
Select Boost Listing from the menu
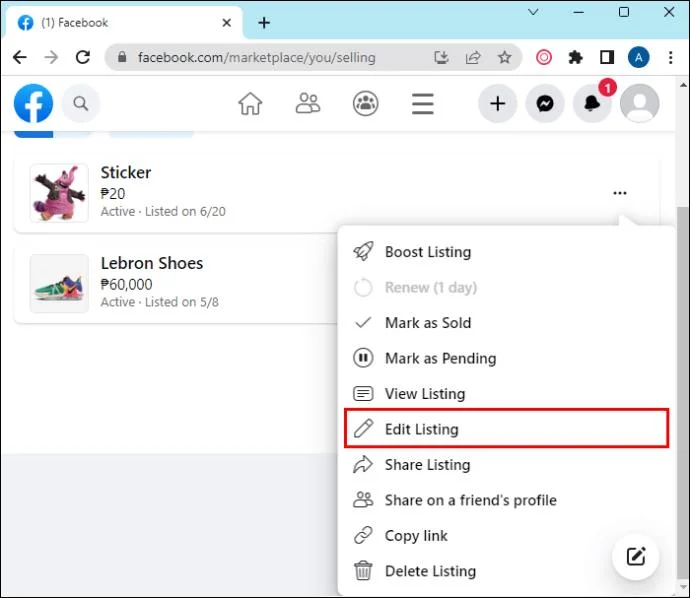pyautogui.click(x=506, y=252)
